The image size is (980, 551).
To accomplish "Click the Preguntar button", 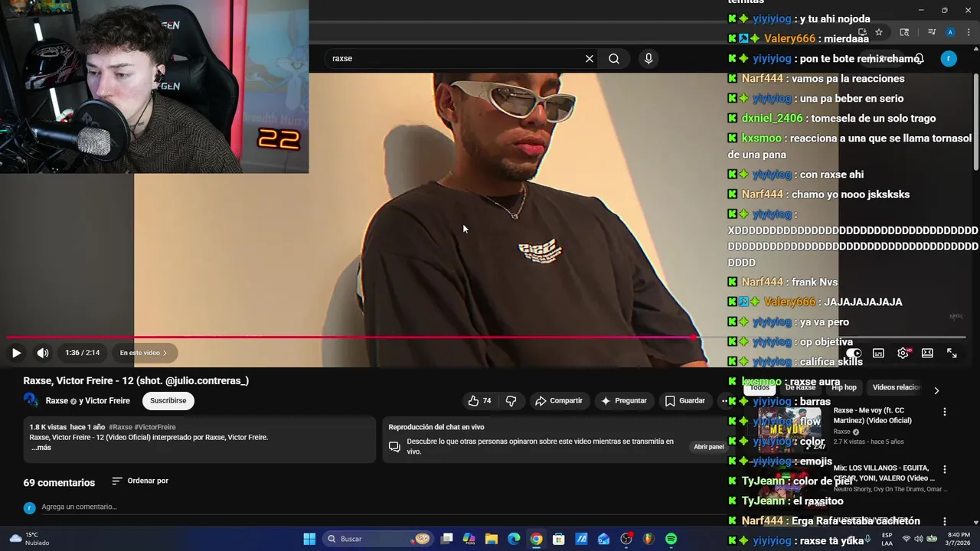I will (x=624, y=401).
